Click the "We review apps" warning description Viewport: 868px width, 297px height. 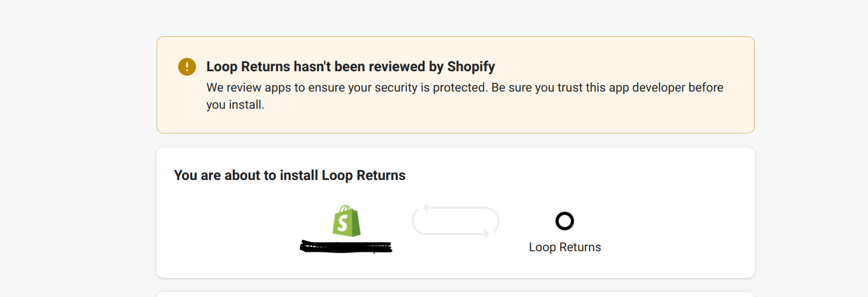(x=465, y=96)
